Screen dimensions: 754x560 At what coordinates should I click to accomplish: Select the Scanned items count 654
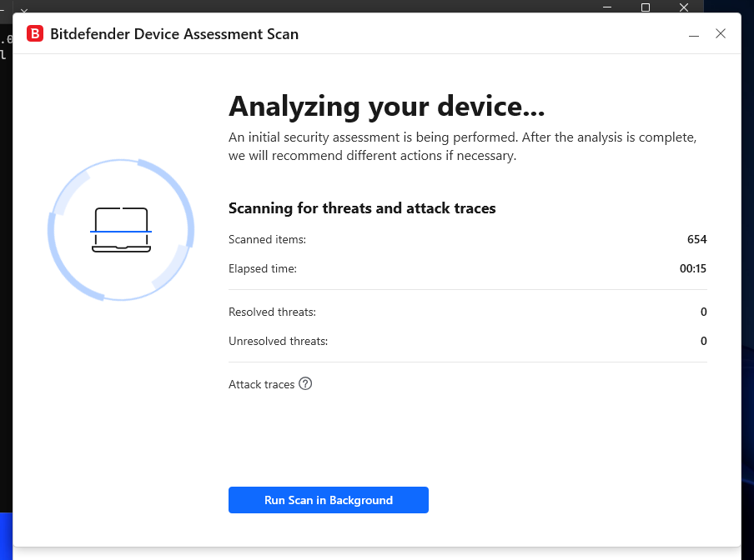click(698, 239)
